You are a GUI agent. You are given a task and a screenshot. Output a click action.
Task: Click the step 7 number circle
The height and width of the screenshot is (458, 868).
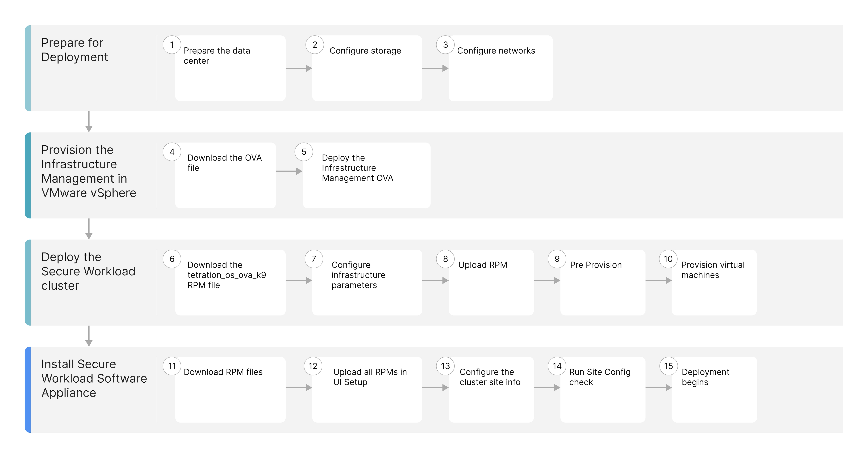coord(314,259)
